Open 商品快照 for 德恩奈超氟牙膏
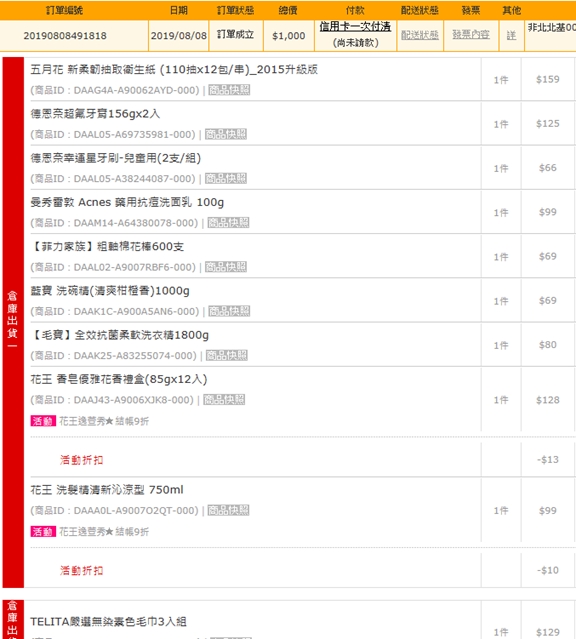This screenshot has height=639, width=576. tap(226, 134)
